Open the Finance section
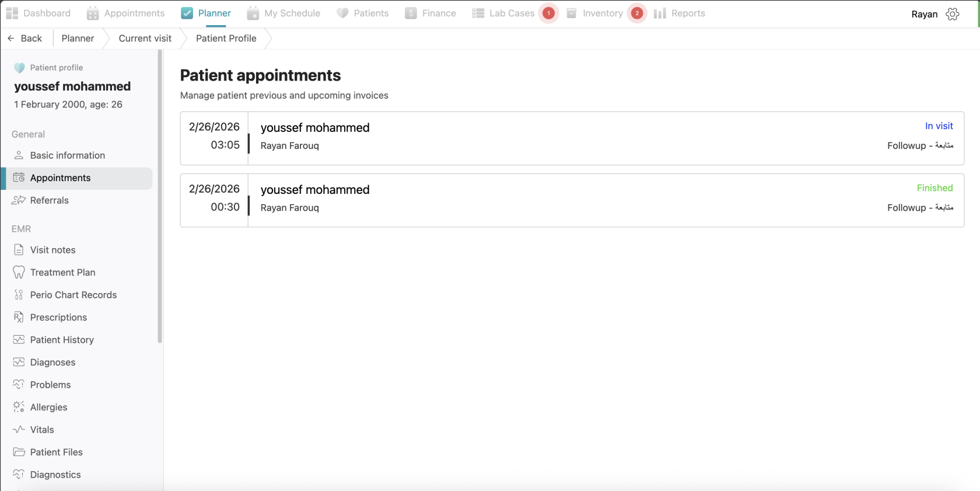 430,13
